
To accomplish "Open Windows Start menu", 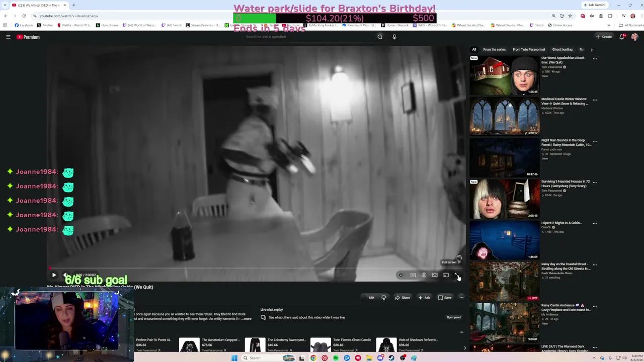I will click(234, 358).
